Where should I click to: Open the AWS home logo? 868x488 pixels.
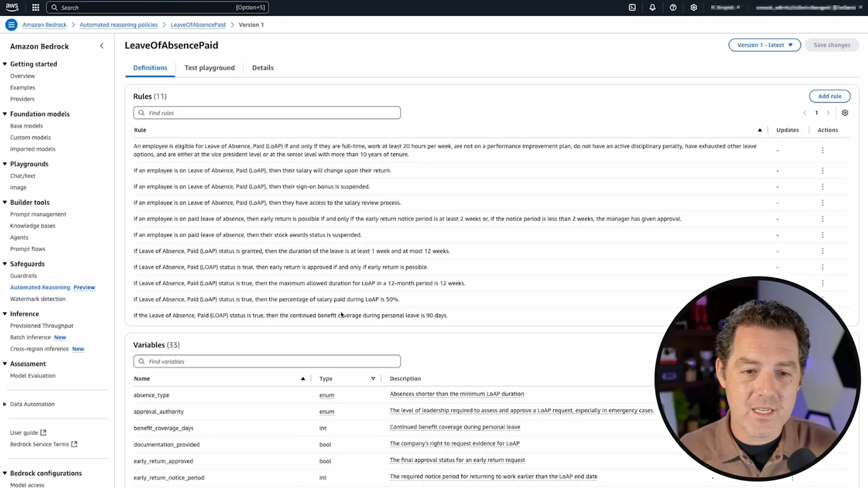point(12,7)
